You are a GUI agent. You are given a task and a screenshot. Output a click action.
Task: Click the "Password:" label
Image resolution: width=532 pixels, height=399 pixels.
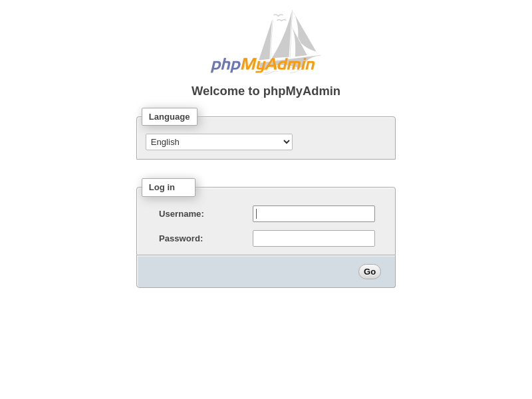click(x=181, y=238)
